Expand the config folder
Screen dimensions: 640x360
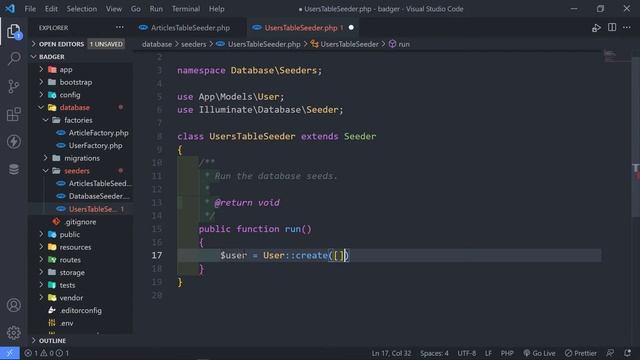point(70,95)
